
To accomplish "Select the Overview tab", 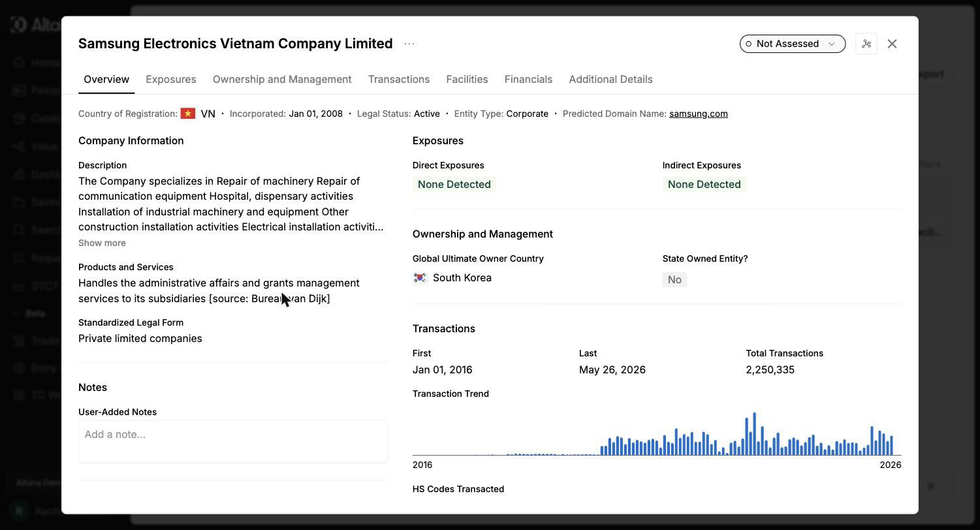I will pos(106,80).
